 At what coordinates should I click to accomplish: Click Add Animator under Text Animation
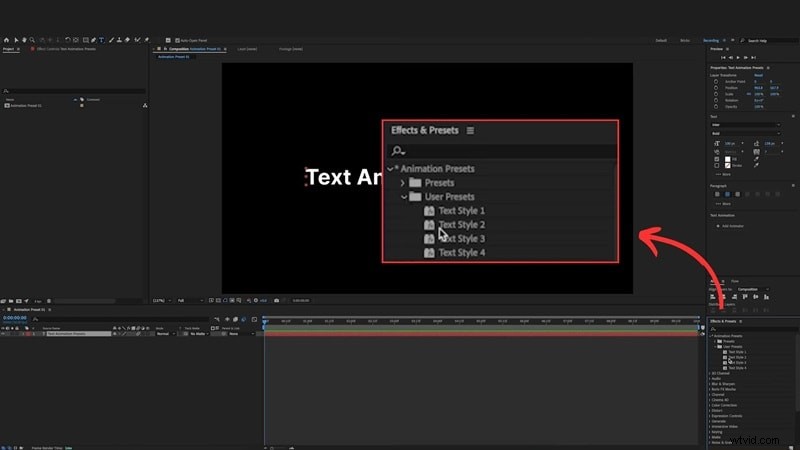tap(730, 226)
